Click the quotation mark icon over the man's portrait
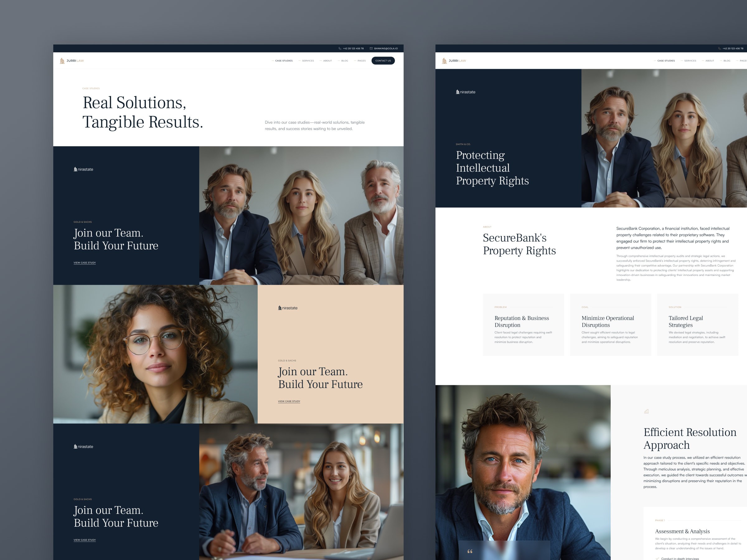The width and height of the screenshot is (747, 560). click(x=469, y=551)
